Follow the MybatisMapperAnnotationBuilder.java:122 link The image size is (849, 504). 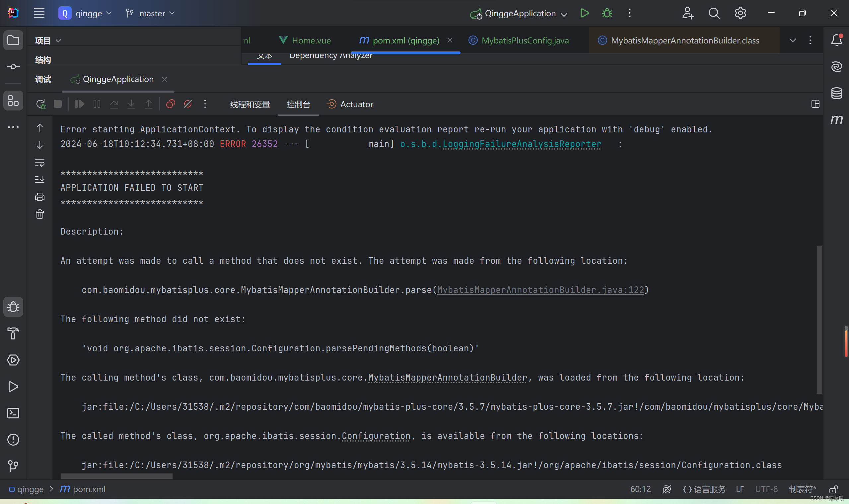click(541, 290)
